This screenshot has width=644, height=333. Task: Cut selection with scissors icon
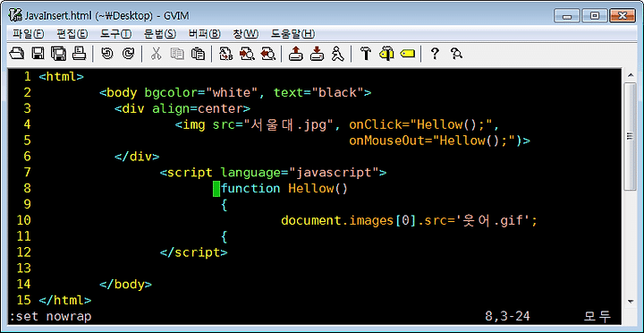tap(156, 54)
